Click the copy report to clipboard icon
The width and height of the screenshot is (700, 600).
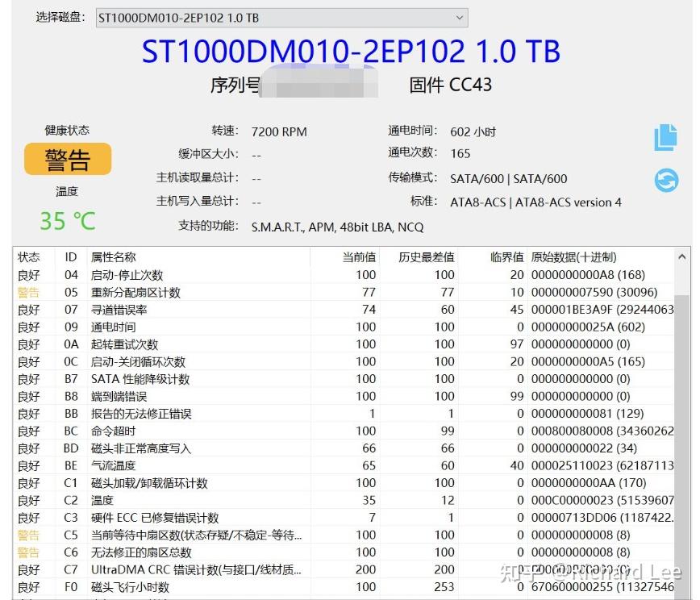click(x=666, y=137)
